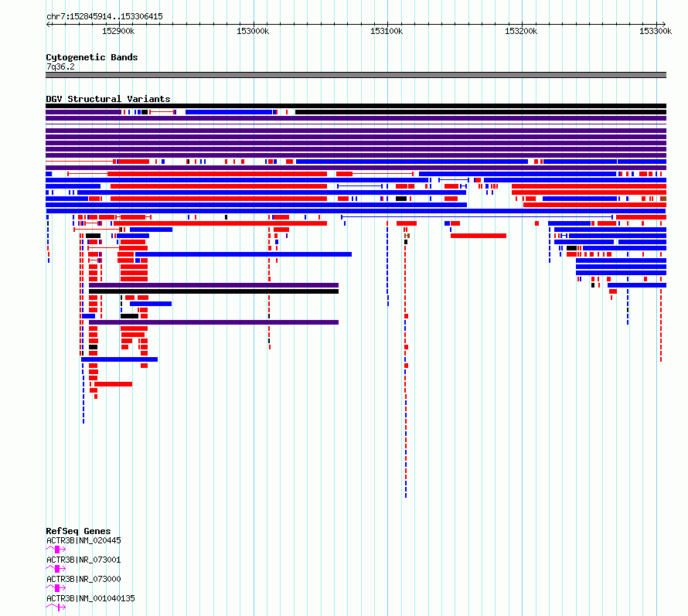The width and height of the screenshot is (688, 616).
Task: Click the topmost full-width black variant bar
Action: click(x=356, y=106)
